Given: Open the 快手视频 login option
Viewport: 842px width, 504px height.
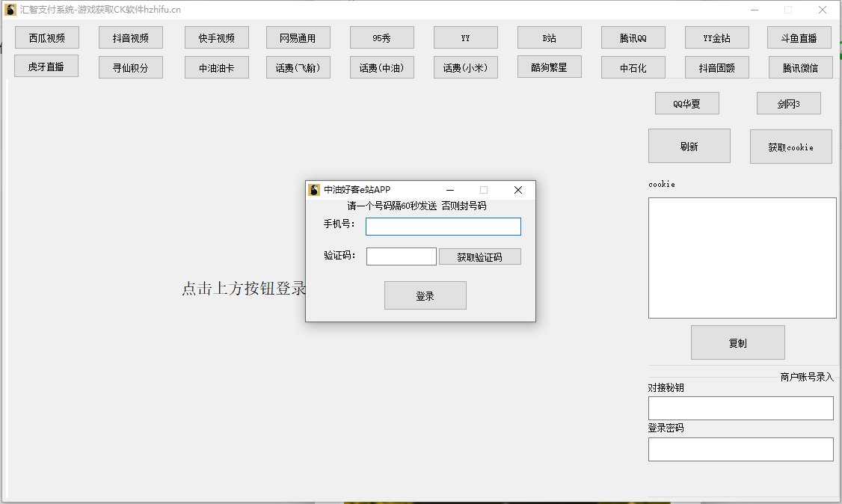Looking at the screenshot, I should click(x=216, y=37).
